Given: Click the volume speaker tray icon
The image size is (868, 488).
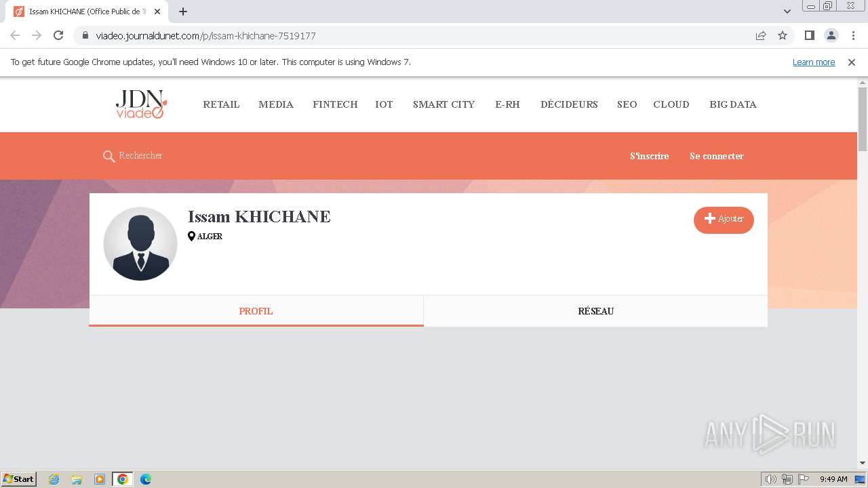Looking at the screenshot, I should pyautogui.click(x=771, y=479).
